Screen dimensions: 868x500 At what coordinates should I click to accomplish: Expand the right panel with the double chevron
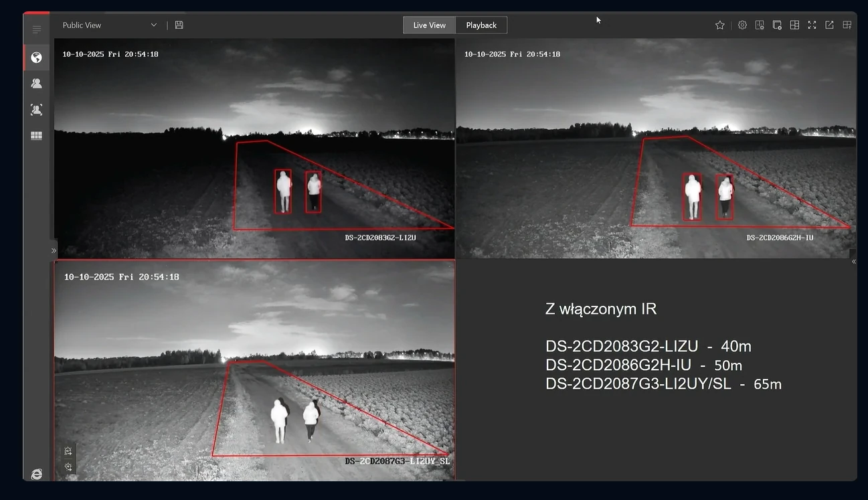click(853, 262)
